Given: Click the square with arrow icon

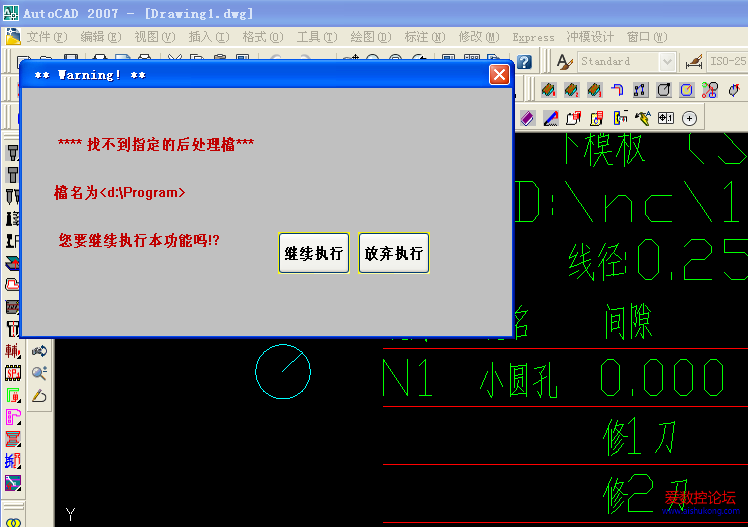Looking at the screenshot, I should [664, 90].
